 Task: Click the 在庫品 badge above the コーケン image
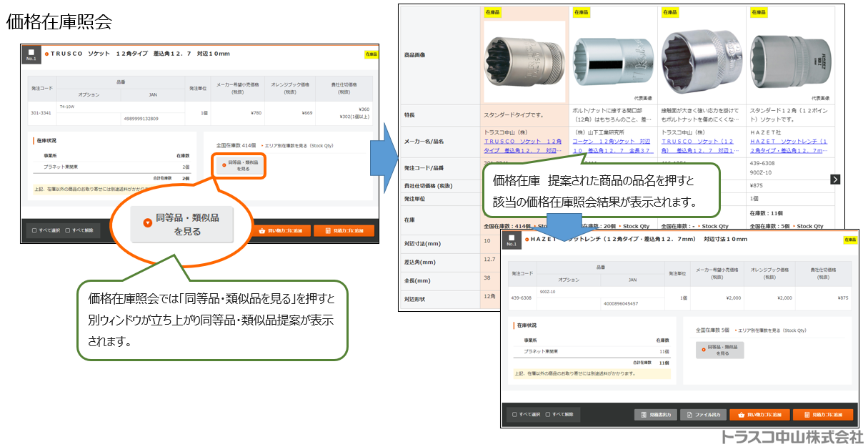pos(581,12)
